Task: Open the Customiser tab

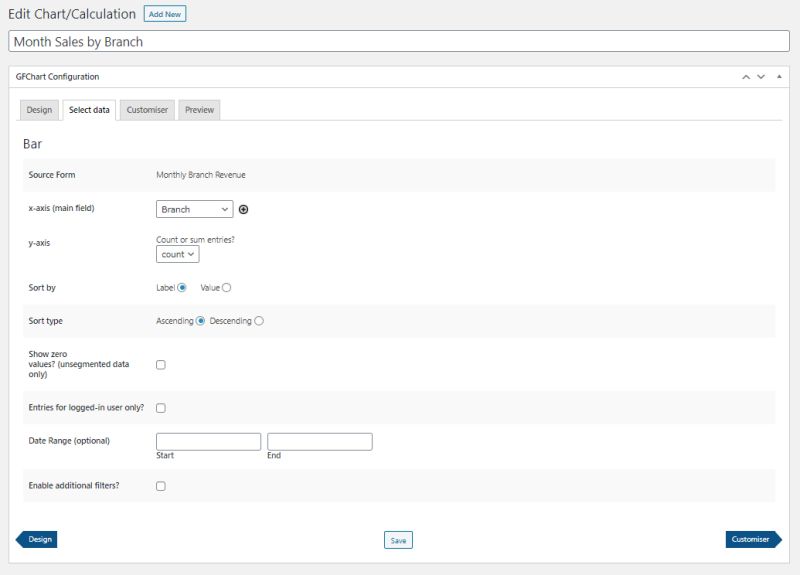Action: [x=147, y=110]
